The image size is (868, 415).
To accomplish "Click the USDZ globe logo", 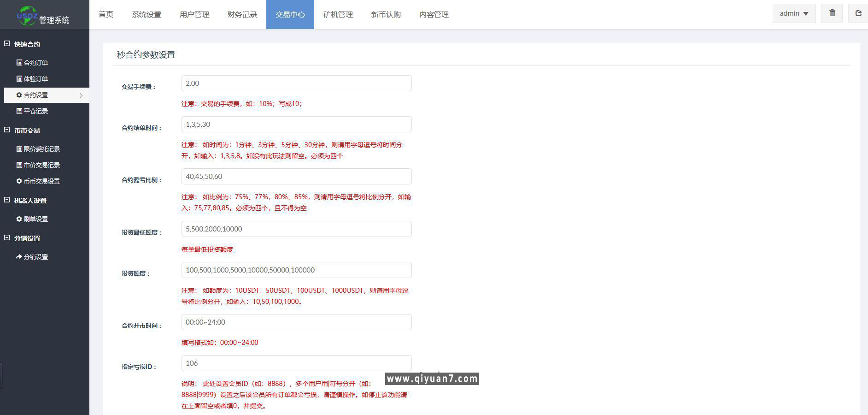I will tap(27, 15).
